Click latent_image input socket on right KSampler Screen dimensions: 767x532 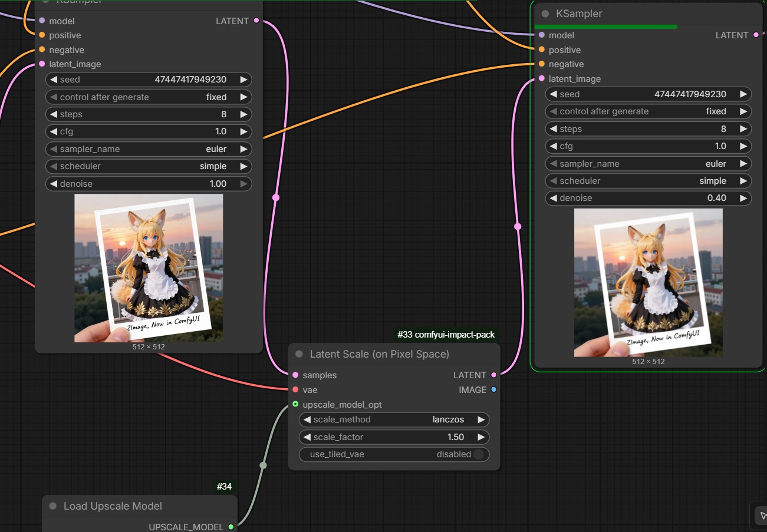pos(542,78)
